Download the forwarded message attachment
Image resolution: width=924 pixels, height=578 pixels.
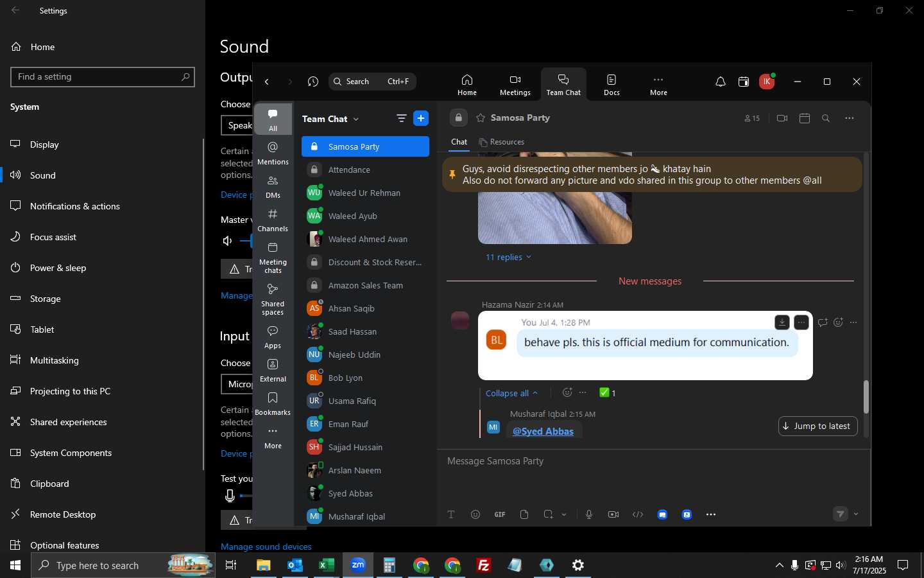[782, 322]
